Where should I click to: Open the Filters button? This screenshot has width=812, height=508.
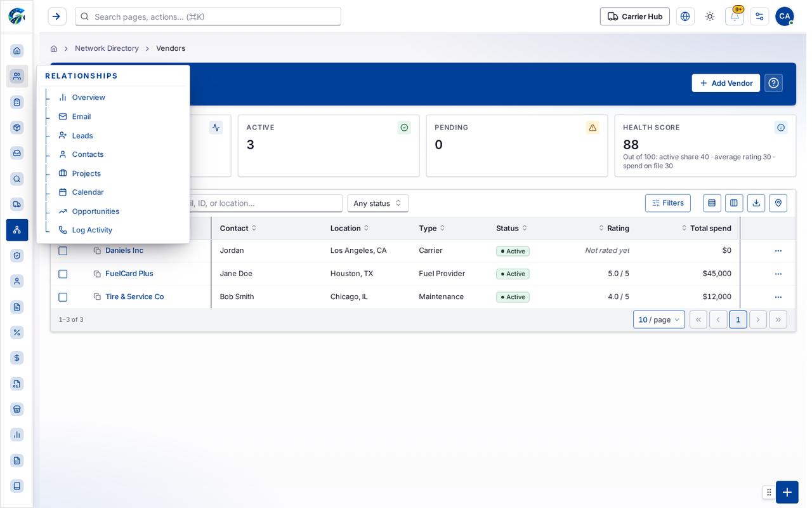tap(668, 203)
